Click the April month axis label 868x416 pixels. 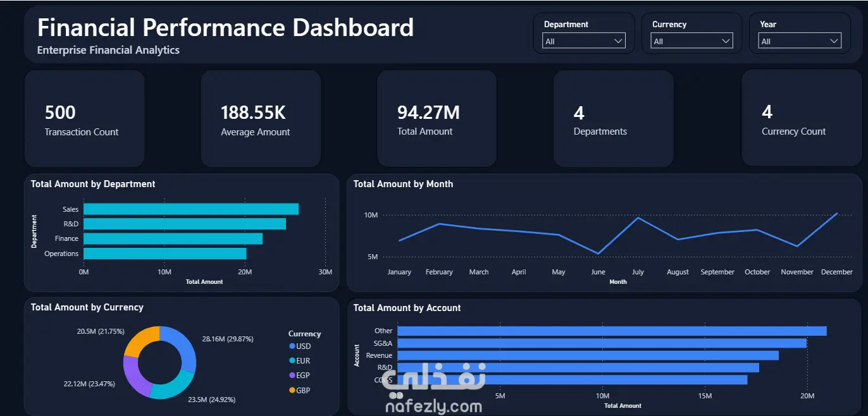click(x=519, y=272)
